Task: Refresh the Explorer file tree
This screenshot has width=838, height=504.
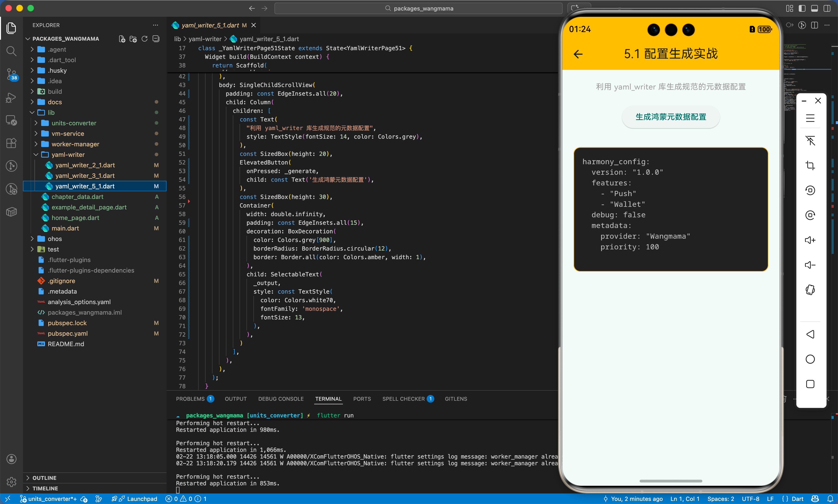Action: coord(145,39)
